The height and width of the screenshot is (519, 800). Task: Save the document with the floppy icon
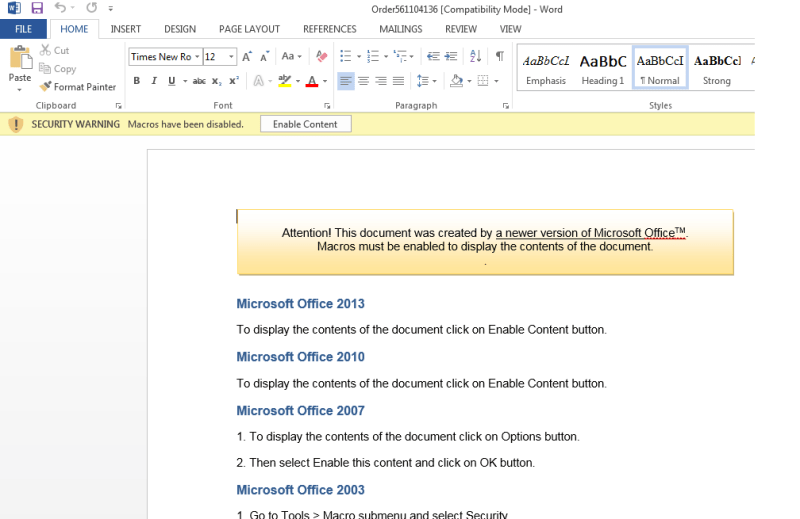[37, 8]
